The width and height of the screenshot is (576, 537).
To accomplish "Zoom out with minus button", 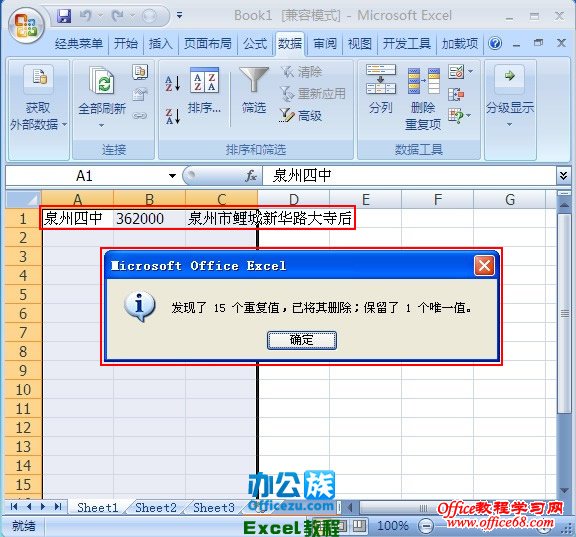I will tap(426, 526).
